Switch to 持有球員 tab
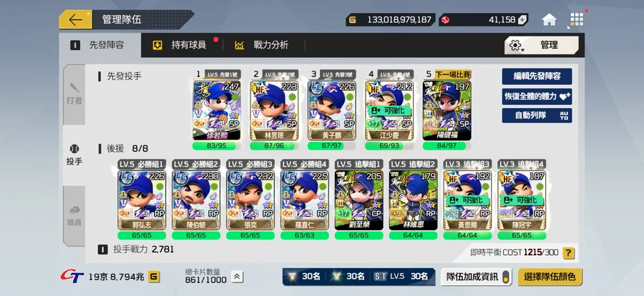 tap(180, 45)
